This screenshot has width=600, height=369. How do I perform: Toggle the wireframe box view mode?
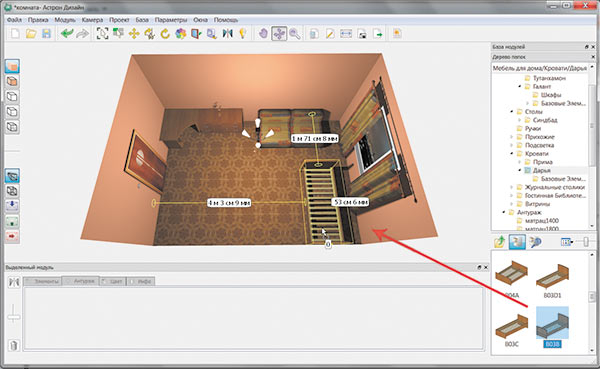12,96
